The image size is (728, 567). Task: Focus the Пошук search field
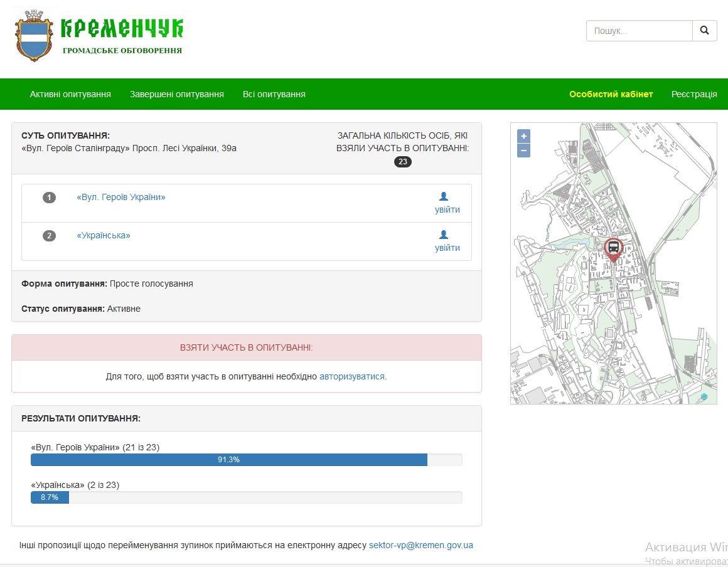[639, 30]
